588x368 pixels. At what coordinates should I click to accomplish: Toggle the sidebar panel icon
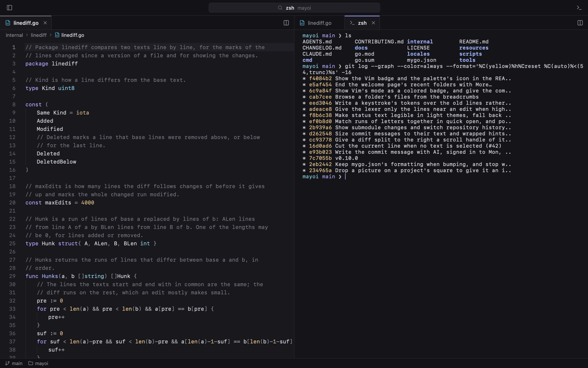[x=10, y=8]
